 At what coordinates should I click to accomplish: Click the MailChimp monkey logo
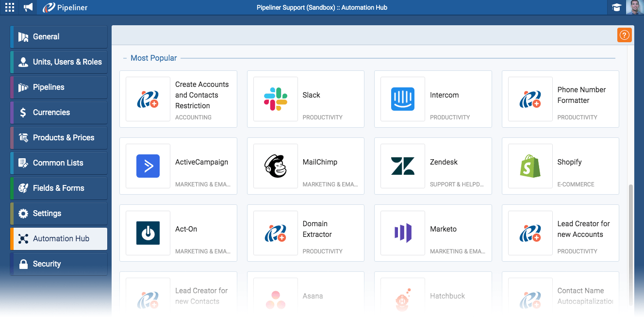click(x=275, y=166)
